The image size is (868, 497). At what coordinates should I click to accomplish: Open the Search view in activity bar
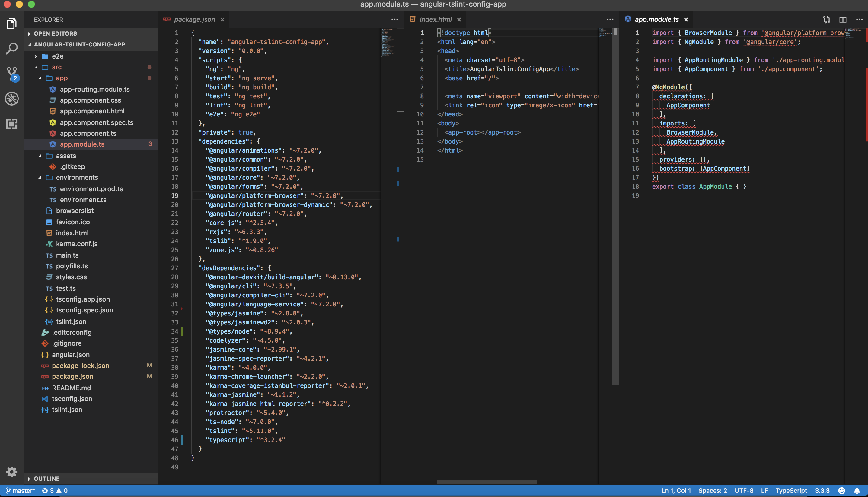(11, 49)
